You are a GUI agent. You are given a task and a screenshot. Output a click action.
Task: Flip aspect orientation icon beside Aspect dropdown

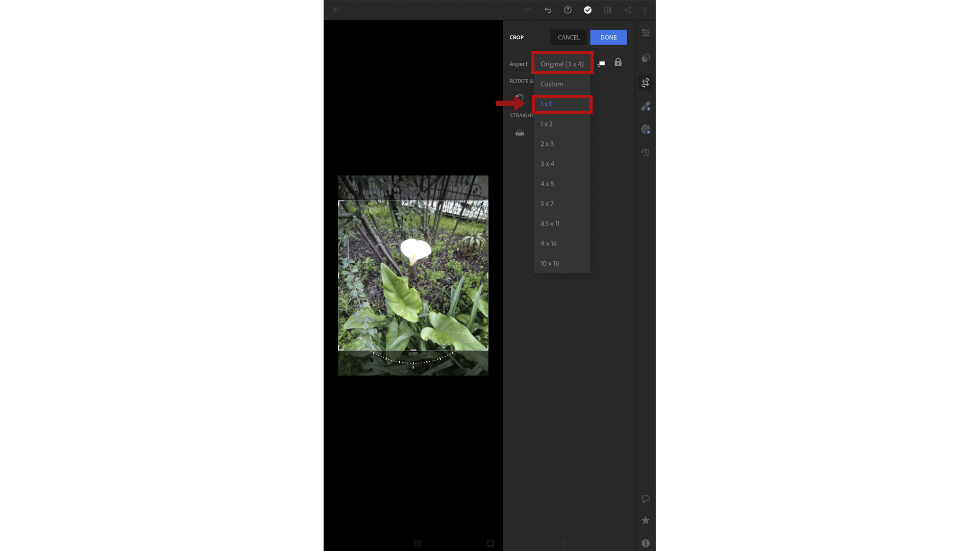(x=601, y=63)
